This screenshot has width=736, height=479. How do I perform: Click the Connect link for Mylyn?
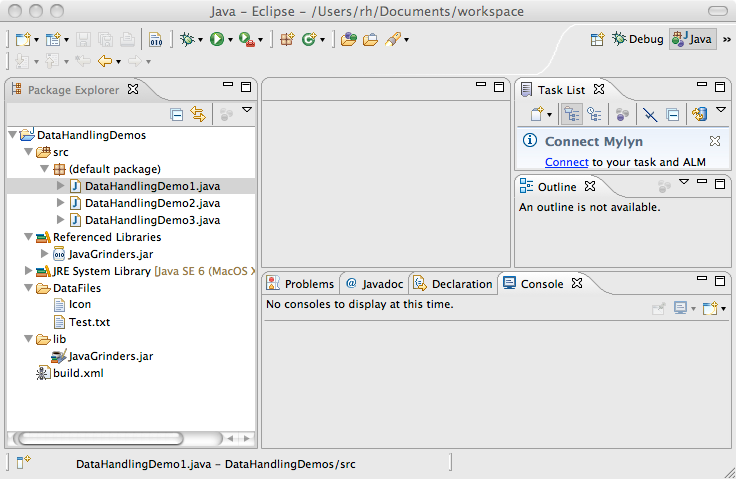coord(567,162)
